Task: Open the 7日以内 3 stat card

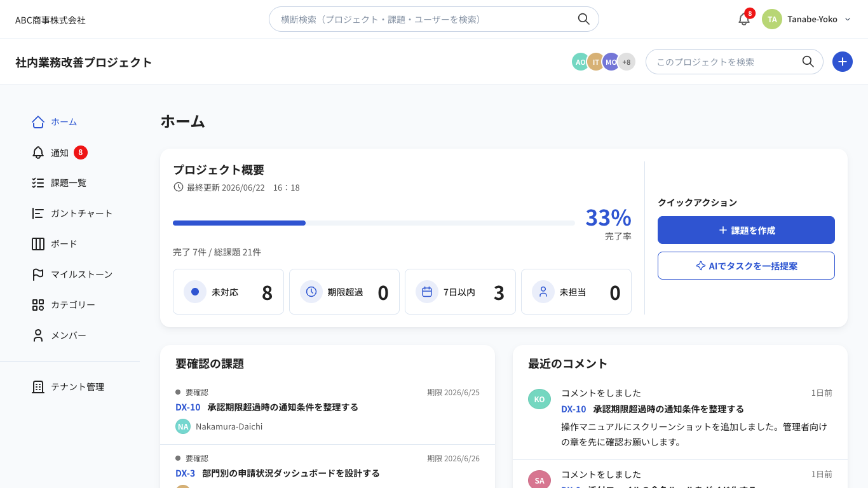Action: tap(460, 292)
